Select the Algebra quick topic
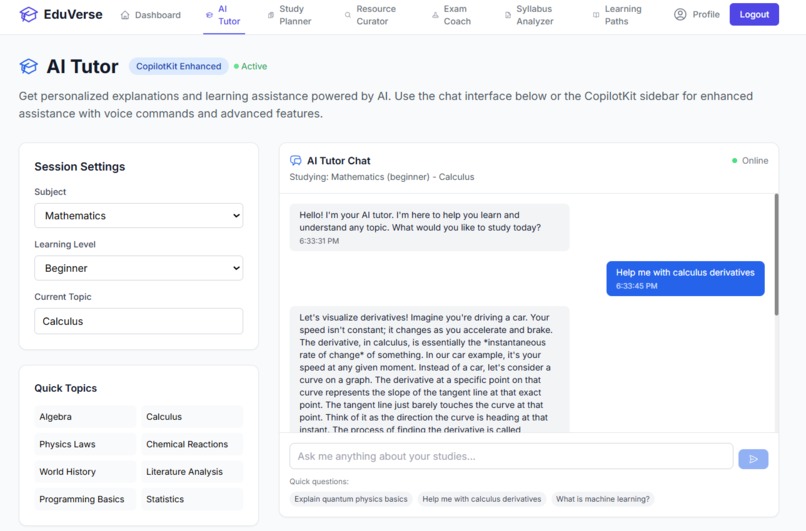 pyautogui.click(x=85, y=416)
